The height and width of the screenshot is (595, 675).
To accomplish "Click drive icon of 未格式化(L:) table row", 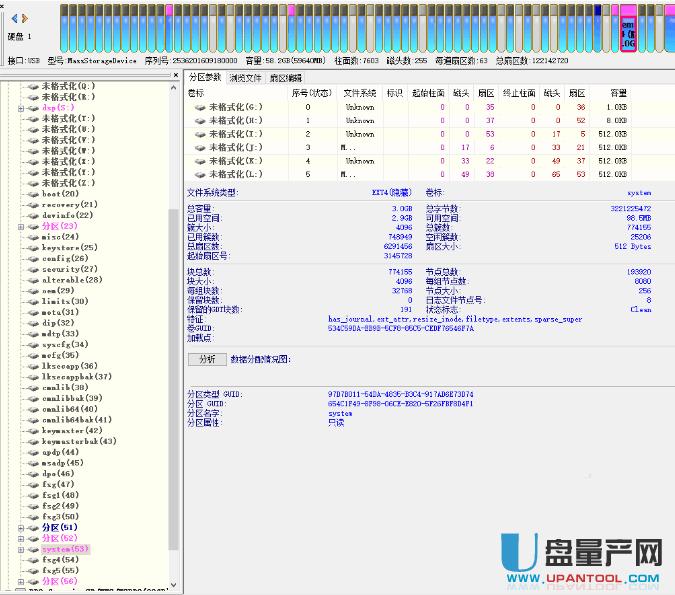I will pos(198,173).
